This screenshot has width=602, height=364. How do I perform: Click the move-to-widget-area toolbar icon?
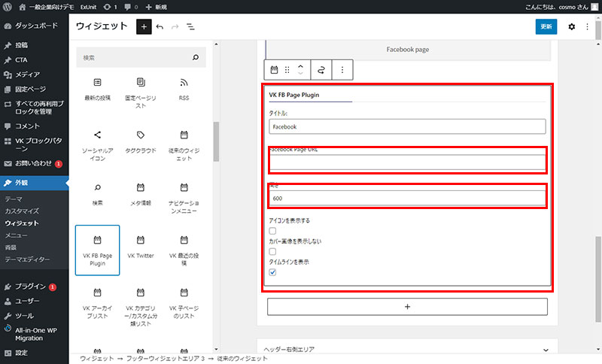pos(321,70)
